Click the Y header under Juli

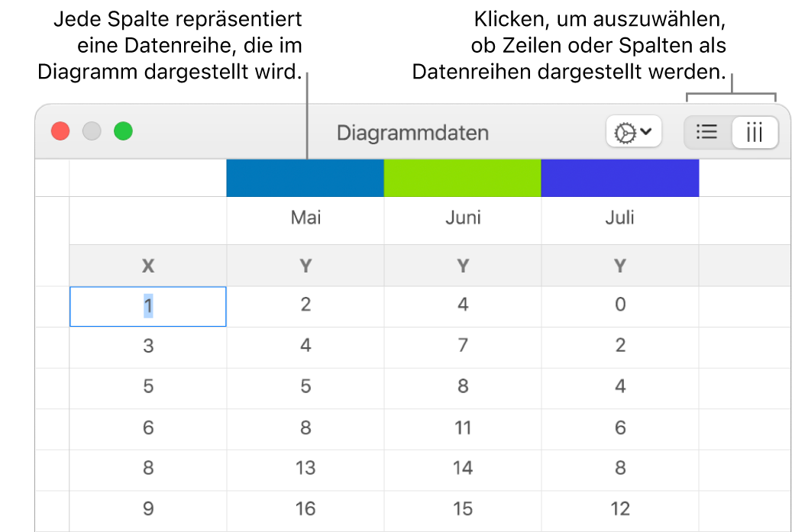click(x=619, y=266)
